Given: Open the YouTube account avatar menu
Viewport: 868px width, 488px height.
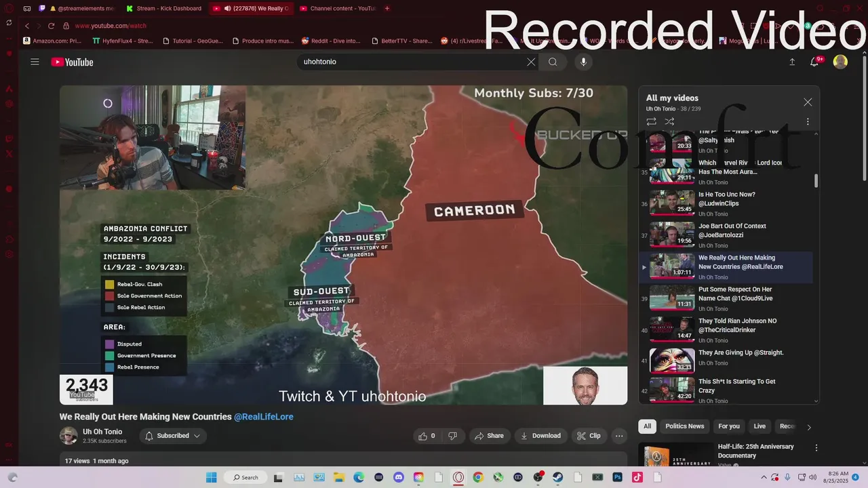Looking at the screenshot, I should (x=840, y=62).
